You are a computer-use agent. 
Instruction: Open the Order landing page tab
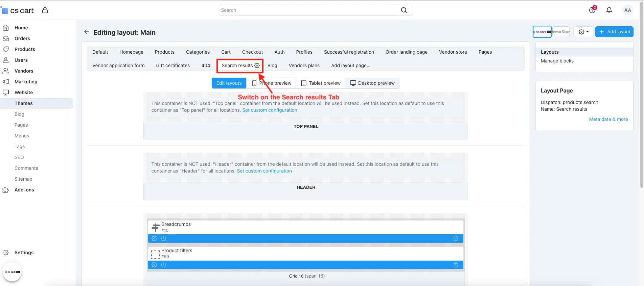click(407, 52)
